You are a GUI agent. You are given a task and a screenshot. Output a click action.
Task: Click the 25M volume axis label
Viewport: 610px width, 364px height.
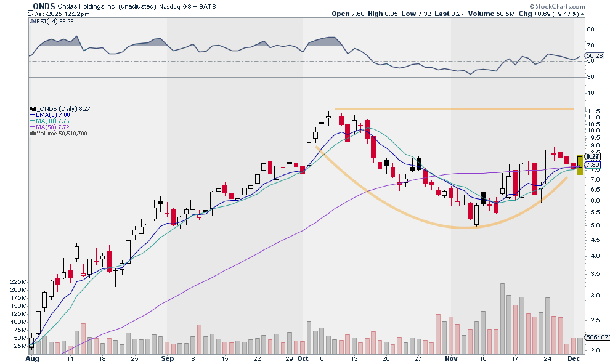[x=20, y=346]
